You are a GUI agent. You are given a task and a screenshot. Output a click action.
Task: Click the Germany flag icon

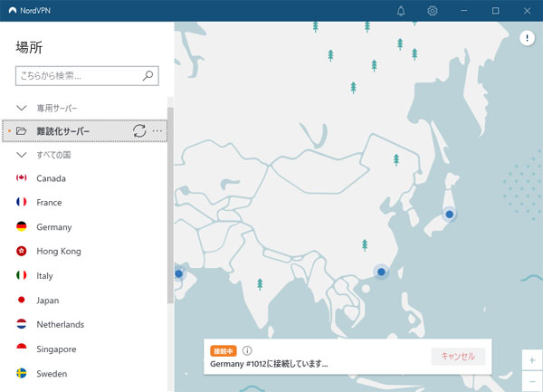22,226
